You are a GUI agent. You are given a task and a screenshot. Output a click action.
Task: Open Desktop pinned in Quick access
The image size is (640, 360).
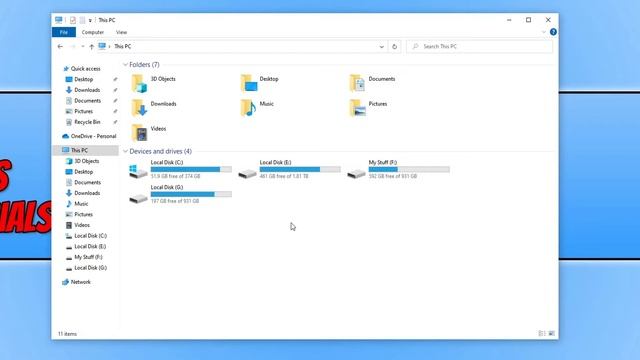79,79
